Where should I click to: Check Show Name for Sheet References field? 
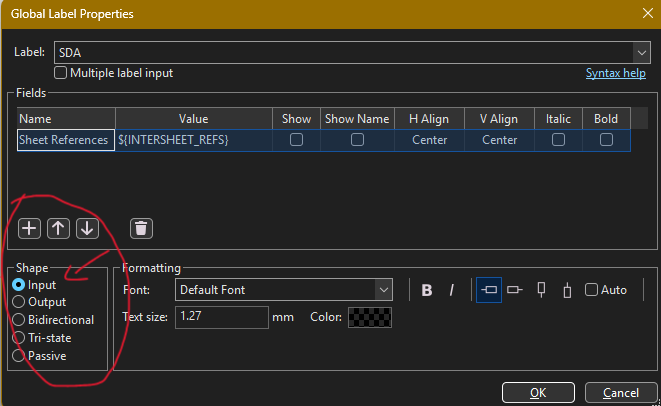357,140
